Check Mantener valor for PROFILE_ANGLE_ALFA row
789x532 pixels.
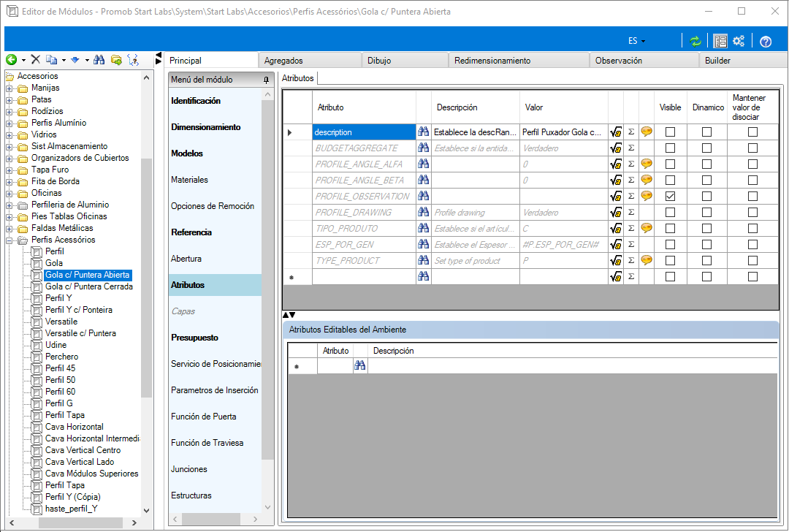752,164
